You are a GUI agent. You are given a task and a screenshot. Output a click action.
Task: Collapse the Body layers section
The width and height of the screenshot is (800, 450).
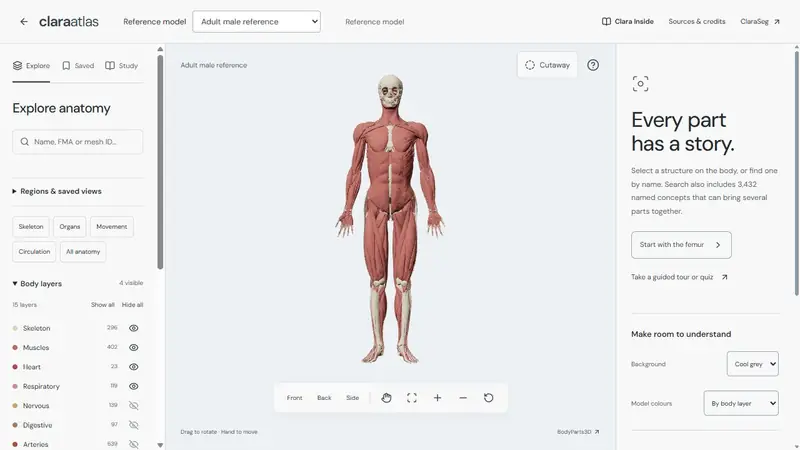click(37, 284)
